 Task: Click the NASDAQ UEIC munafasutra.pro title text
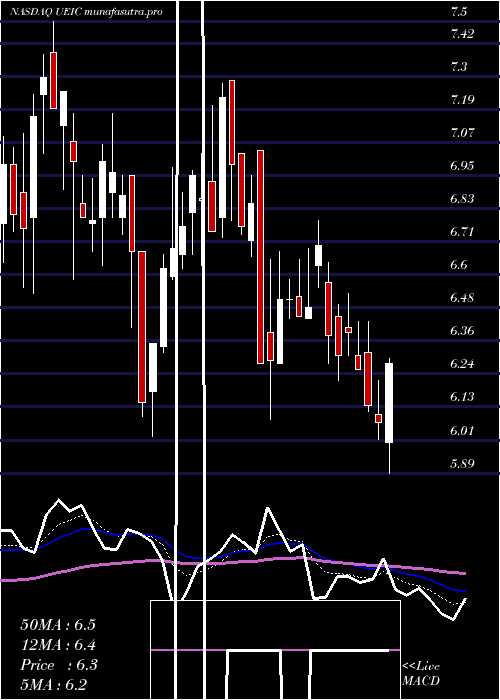(x=86, y=12)
